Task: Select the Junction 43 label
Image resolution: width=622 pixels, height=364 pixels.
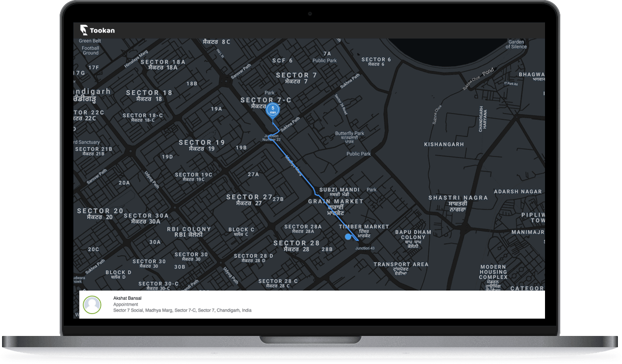Action: point(365,248)
